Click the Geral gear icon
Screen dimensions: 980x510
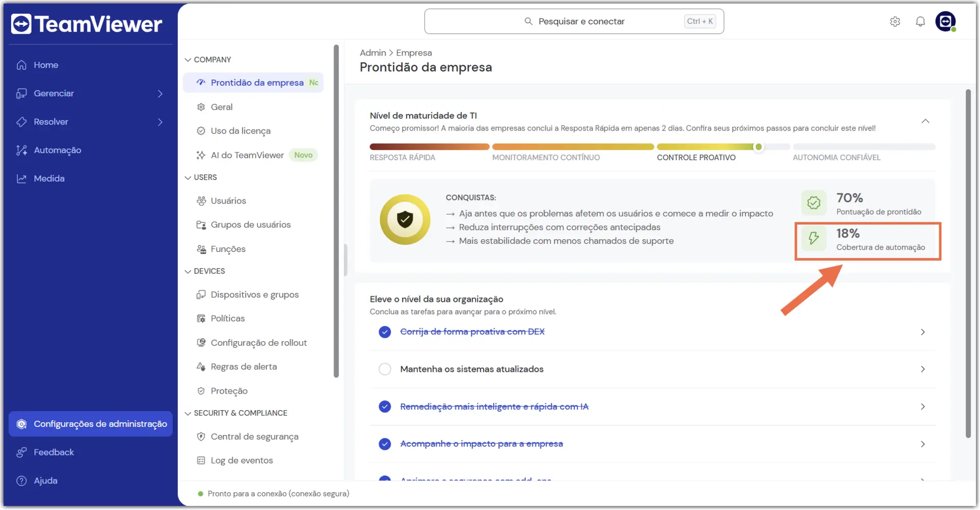click(201, 107)
